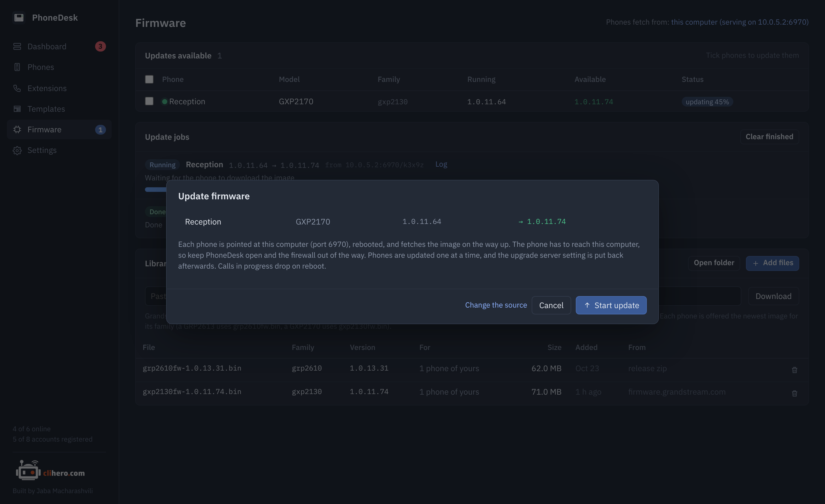Click file name gxp2130fw-1.0.11.74.bin
Screen dimensions: 825x504
192,391
